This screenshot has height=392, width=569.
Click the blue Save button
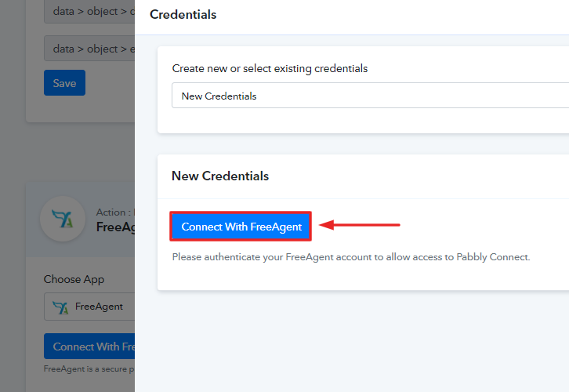tap(64, 83)
